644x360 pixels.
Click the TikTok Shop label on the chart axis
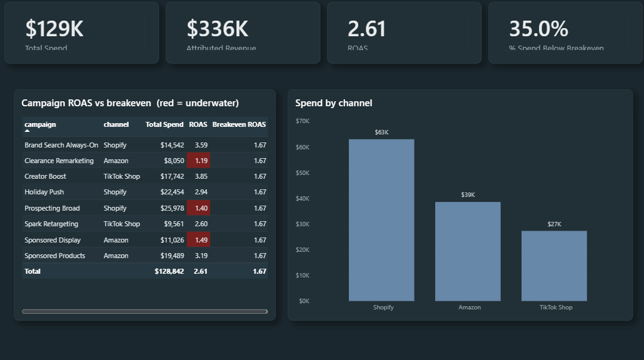tap(556, 307)
